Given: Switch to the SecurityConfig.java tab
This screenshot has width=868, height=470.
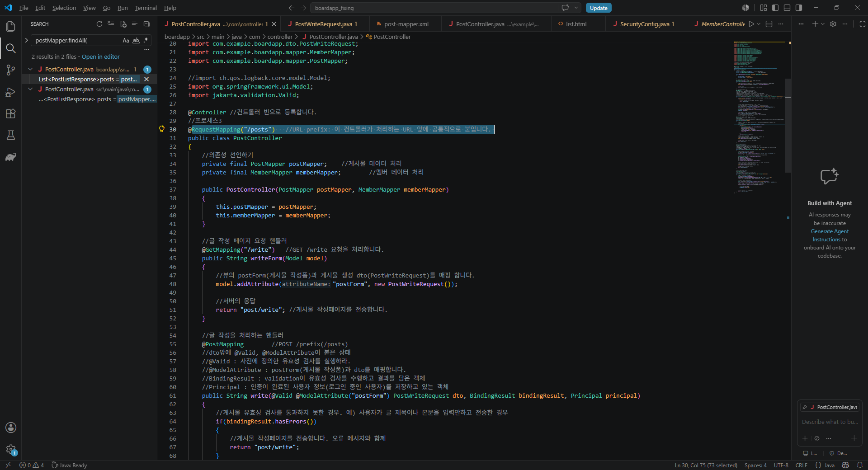Looking at the screenshot, I should coord(646,24).
